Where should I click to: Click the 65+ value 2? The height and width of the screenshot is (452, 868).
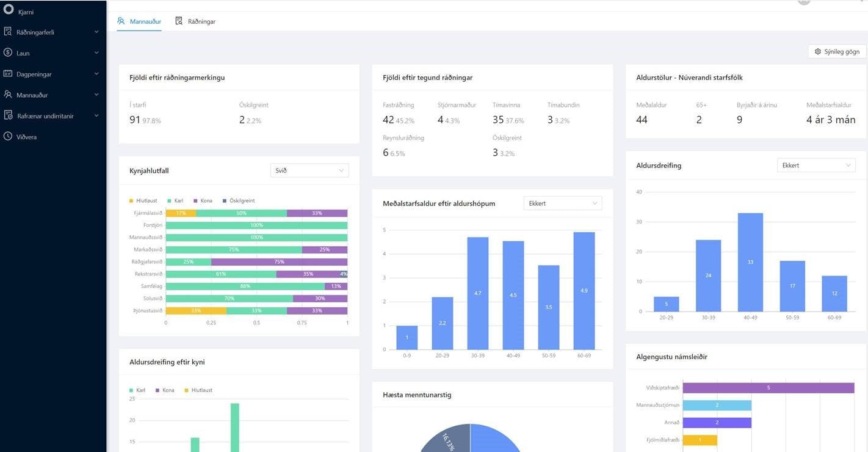click(x=699, y=120)
